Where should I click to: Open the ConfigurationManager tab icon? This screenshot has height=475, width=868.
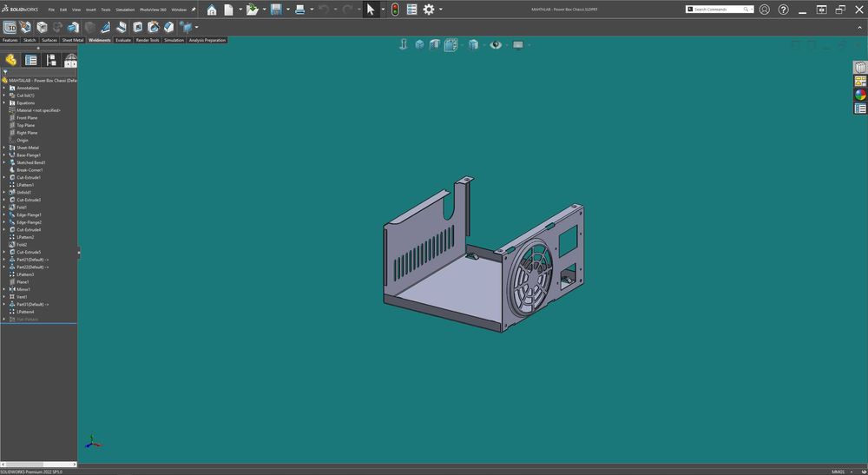pos(51,60)
